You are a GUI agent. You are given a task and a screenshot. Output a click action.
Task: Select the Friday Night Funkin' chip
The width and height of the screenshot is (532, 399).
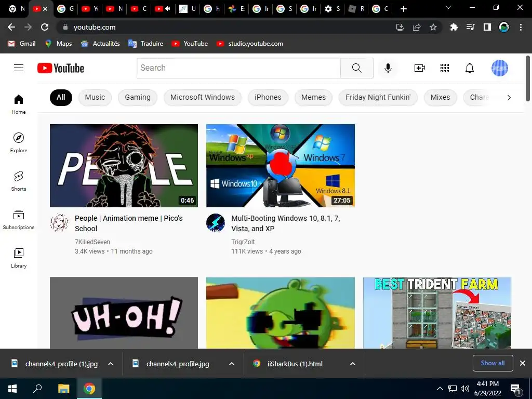[x=378, y=97]
